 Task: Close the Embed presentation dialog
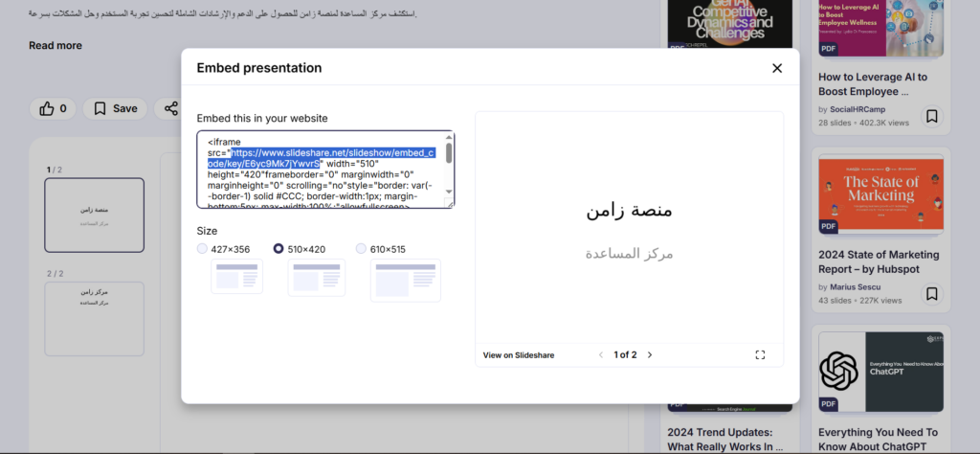click(x=777, y=68)
